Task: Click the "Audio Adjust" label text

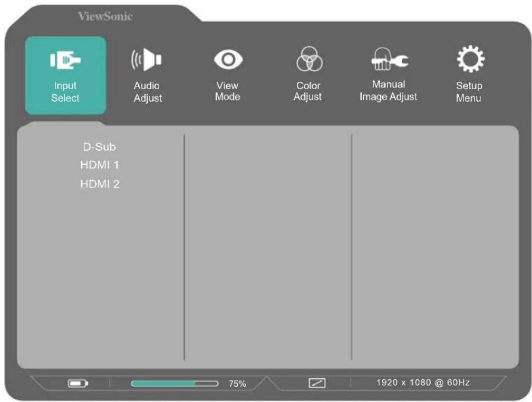Action: tap(148, 92)
